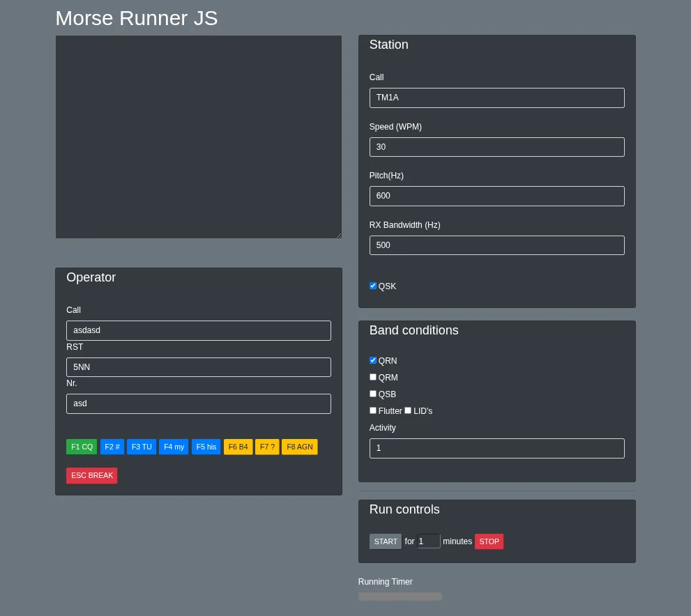The height and width of the screenshot is (616, 691).
Task: Click the F6 B4 button
Action: coord(238,447)
